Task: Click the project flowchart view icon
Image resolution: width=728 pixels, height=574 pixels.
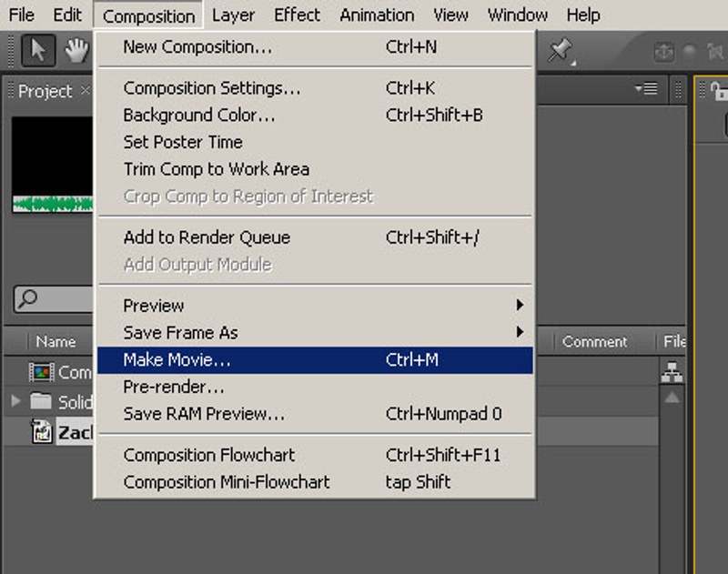Action: pos(673,371)
